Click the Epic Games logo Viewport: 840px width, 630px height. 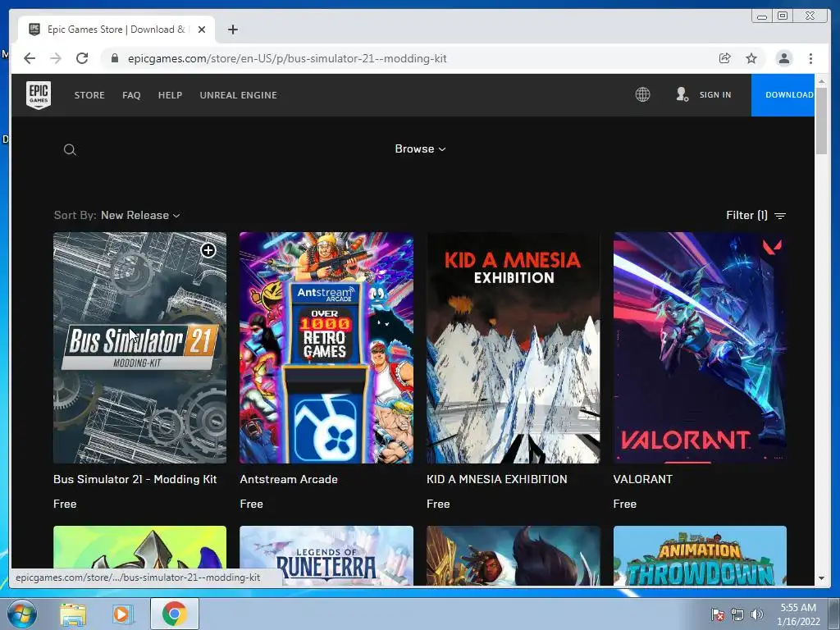[x=39, y=95]
